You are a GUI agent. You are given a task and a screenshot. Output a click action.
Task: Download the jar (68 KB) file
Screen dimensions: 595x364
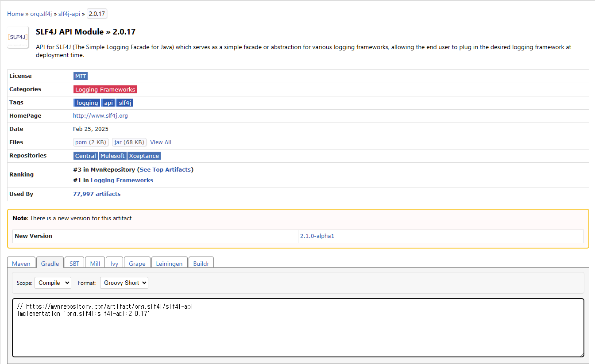[x=129, y=142]
